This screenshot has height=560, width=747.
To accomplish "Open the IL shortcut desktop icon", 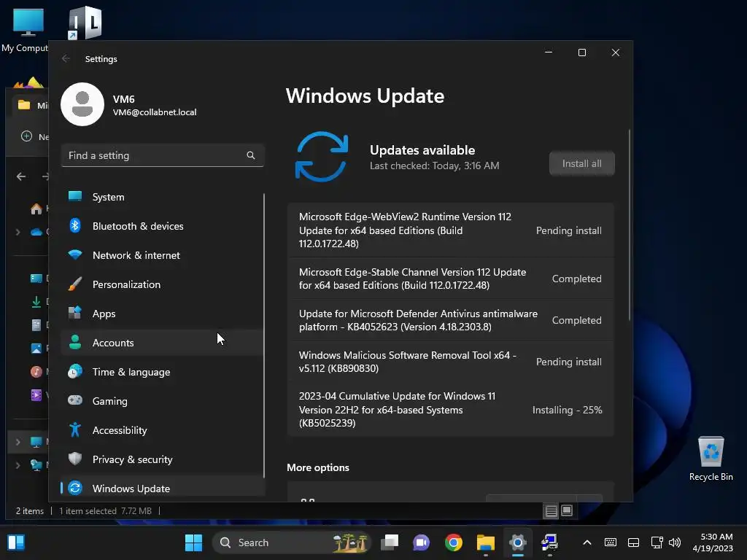I will click(x=85, y=23).
